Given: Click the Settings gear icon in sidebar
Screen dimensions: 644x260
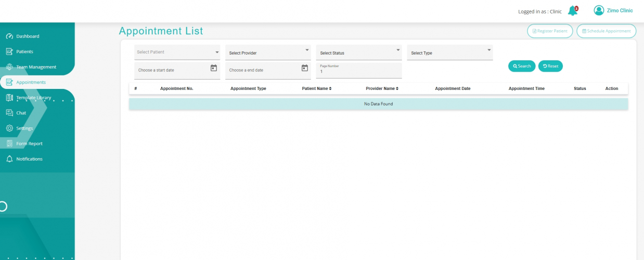Looking at the screenshot, I should tap(9, 128).
